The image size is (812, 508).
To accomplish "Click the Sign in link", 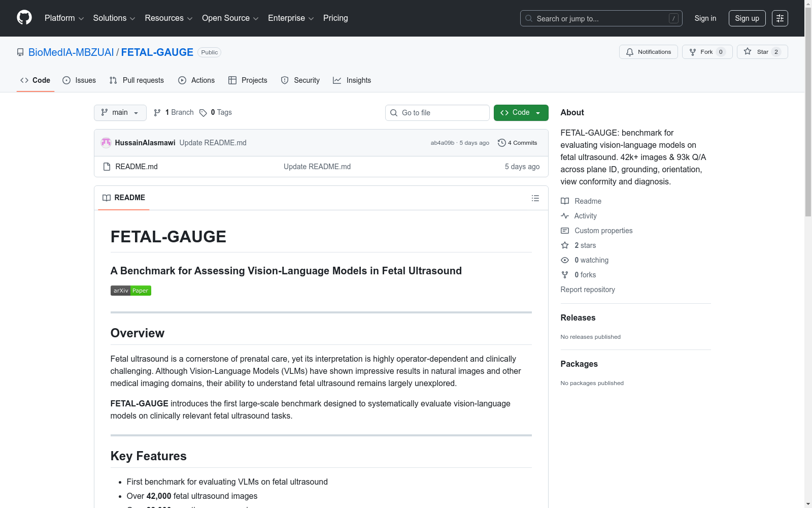I will point(705,18).
